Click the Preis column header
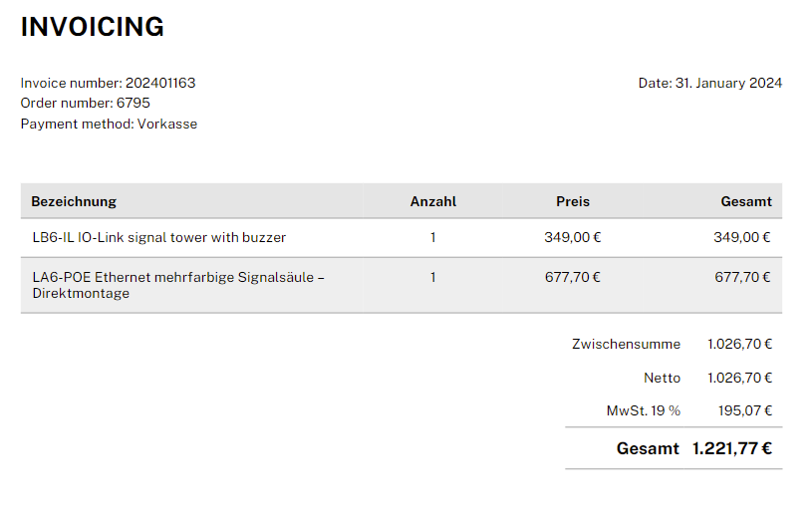 pyautogui.click(x=573, y=201)
